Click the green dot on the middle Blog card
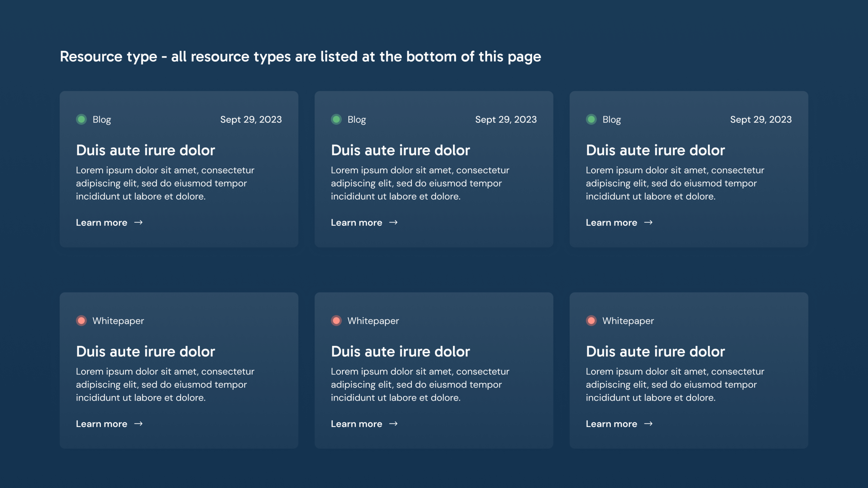Screen dimensions: 868x488 [x=336, y=119]
